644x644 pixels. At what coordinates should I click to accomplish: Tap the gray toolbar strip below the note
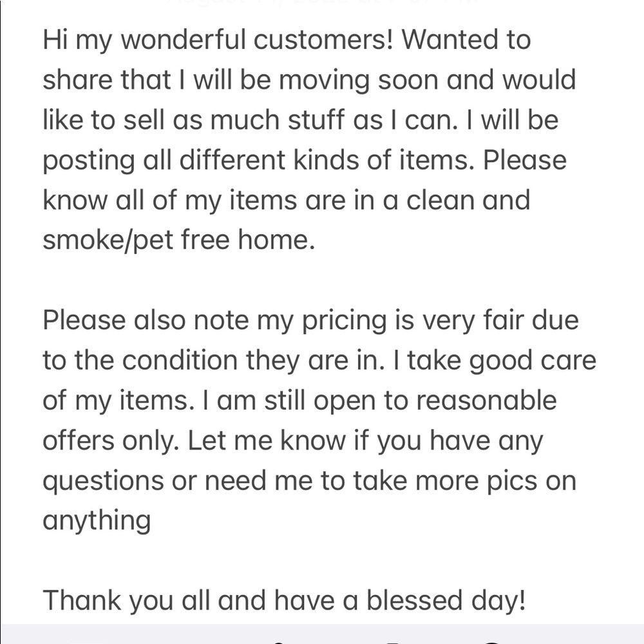(x=322, y=634)
